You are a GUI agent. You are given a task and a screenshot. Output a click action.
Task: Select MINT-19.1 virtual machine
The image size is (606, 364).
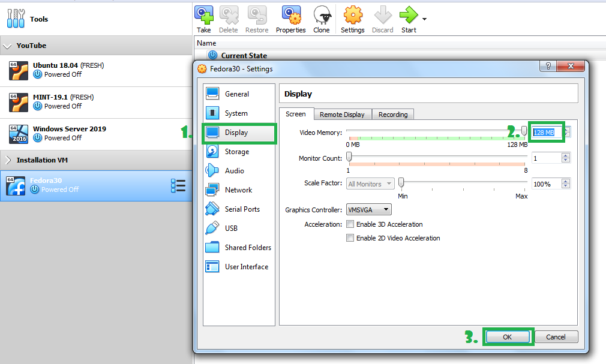pos(96,102)
